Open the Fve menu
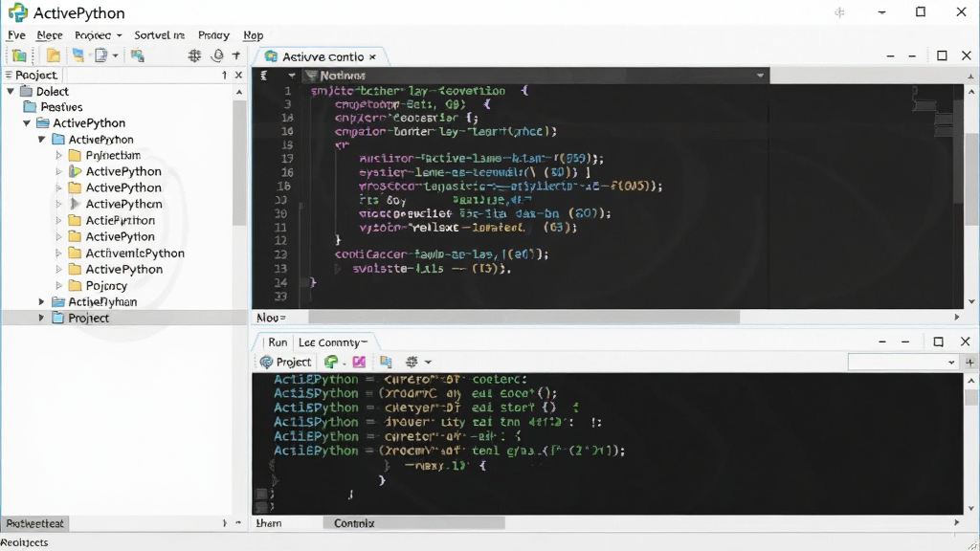980x551 pixels. click(16, 35)
